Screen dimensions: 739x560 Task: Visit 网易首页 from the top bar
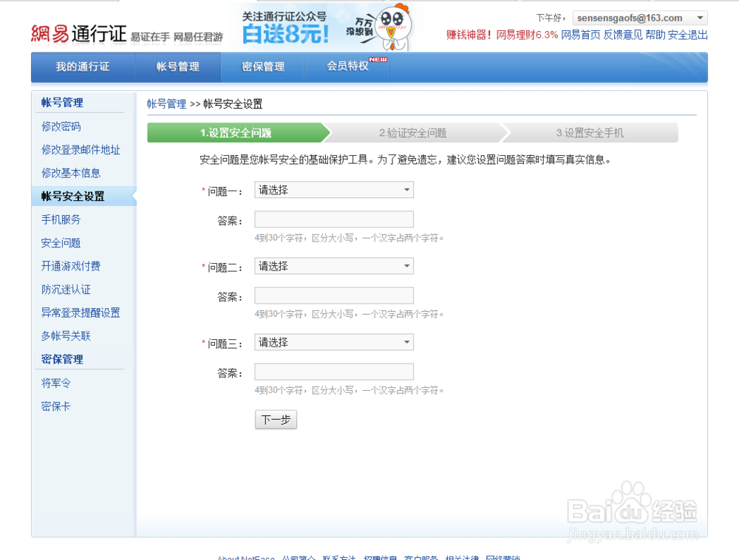pyautogui.click(x=578, y=35)
